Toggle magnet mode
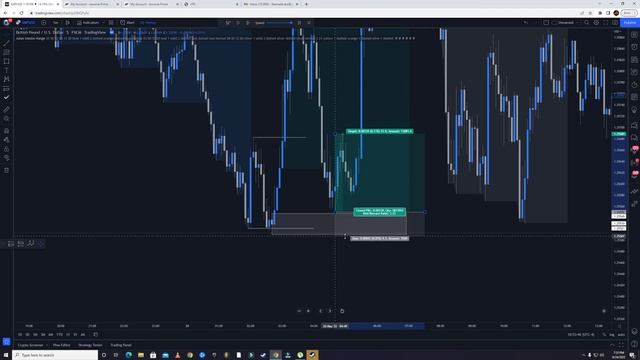 point(6,131)
